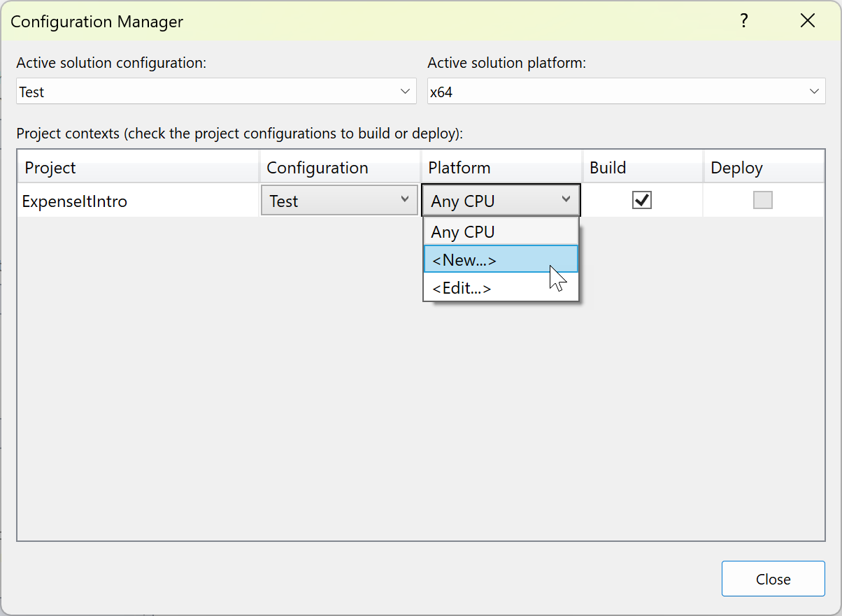The image size is (842, 616).
Task: Close the Configuration Manager dialog with the X
Action: pyautogui.click(x=808, y=21)
